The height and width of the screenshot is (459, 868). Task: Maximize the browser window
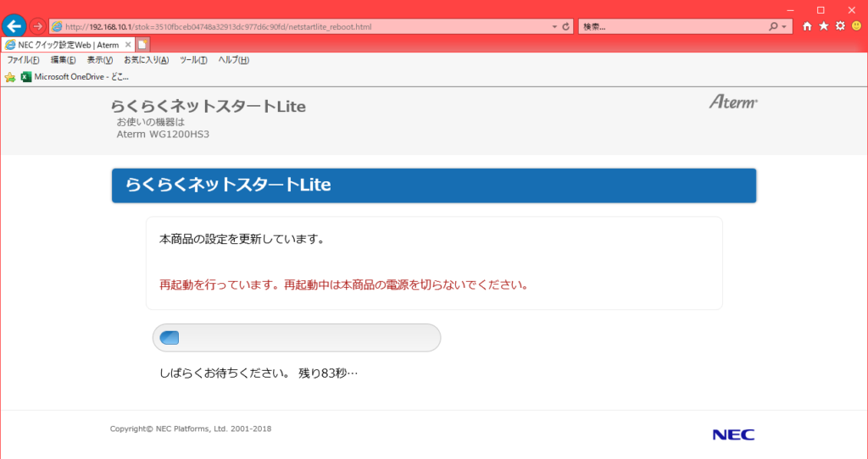coord(821,10)
